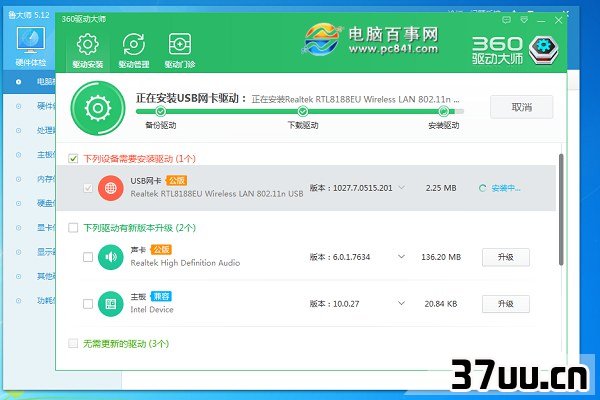Viewport: 600px width, 400px height.
Task: Click the 兼容 tag on 主板
Action: click(161, 296)
